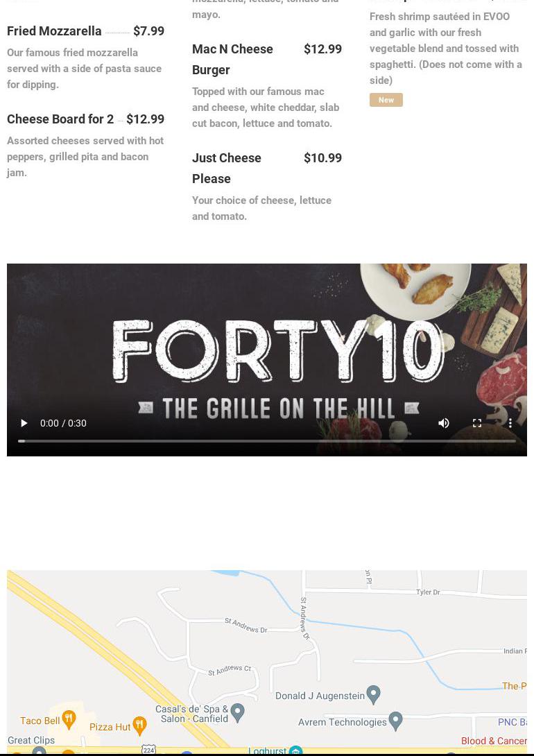The image size is (534, 756).
Task: Select the Just Cheese Please item
Action: coord(227,169)
